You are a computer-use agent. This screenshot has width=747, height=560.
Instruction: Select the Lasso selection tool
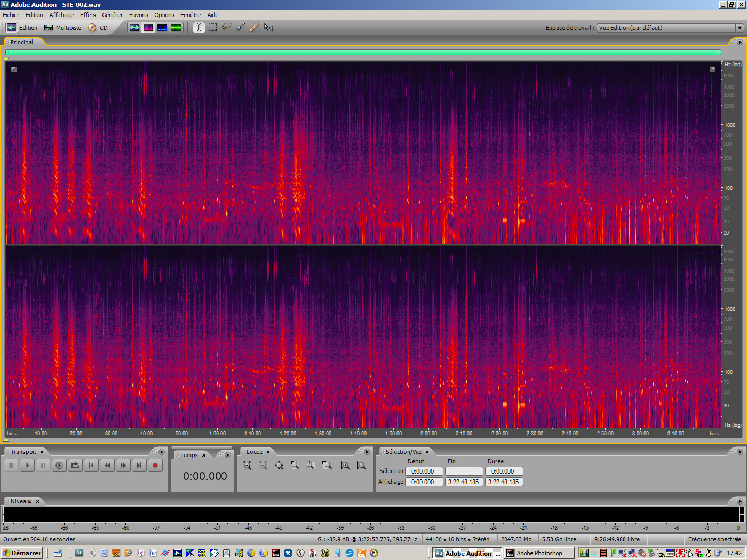click(x=226, y=27)
